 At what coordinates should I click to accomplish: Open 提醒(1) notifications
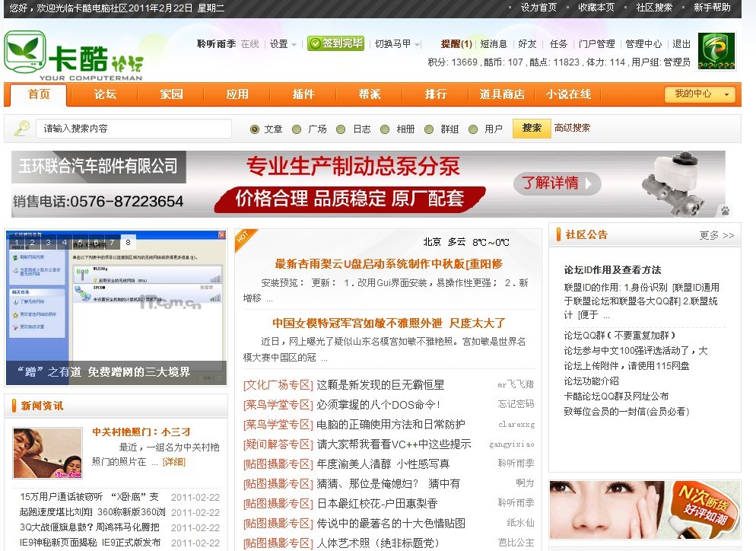tap(456, 44)
